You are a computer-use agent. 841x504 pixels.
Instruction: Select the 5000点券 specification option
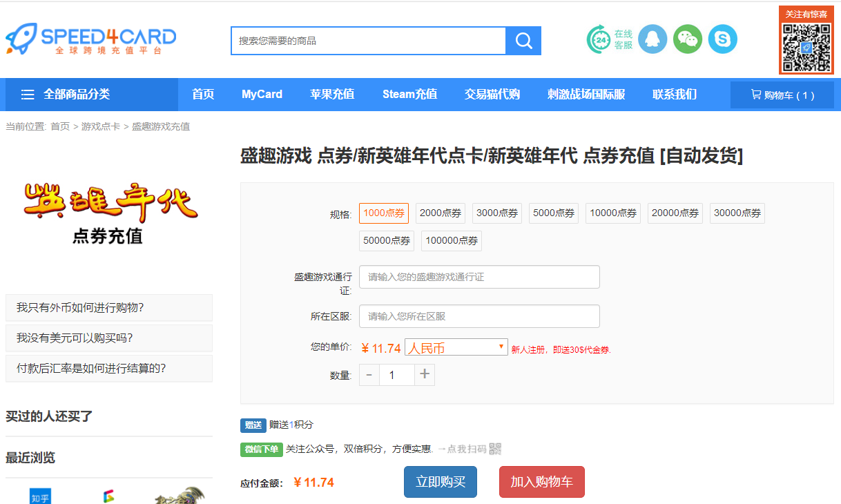554,213
